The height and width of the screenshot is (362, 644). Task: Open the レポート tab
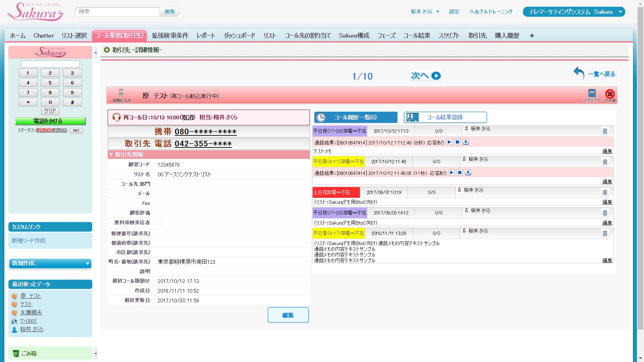click(206, 36)
